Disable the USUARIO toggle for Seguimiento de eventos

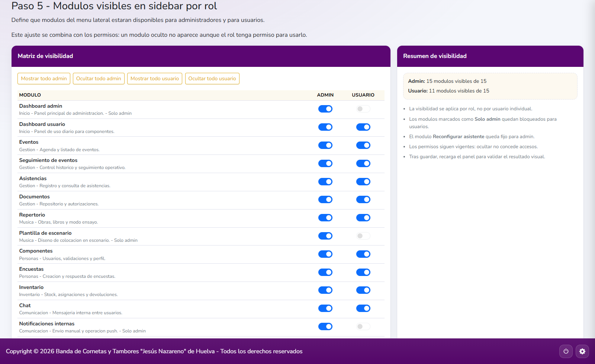[x=363, y=163]
